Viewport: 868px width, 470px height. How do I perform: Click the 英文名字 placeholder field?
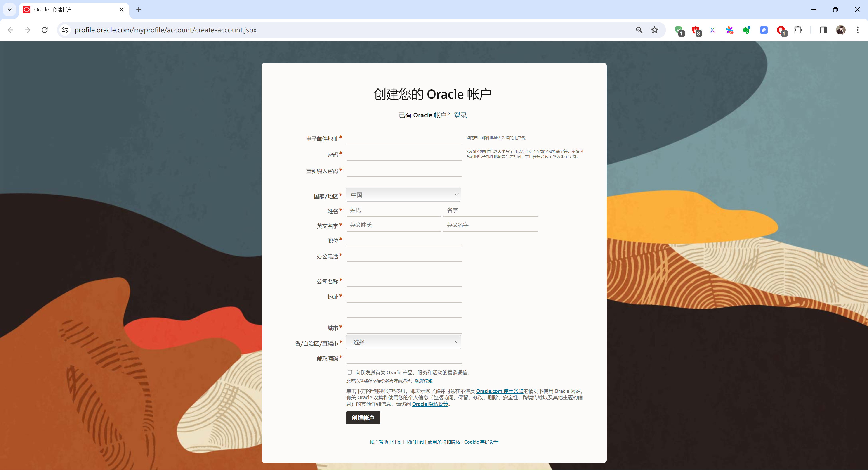tap(490, 225)
